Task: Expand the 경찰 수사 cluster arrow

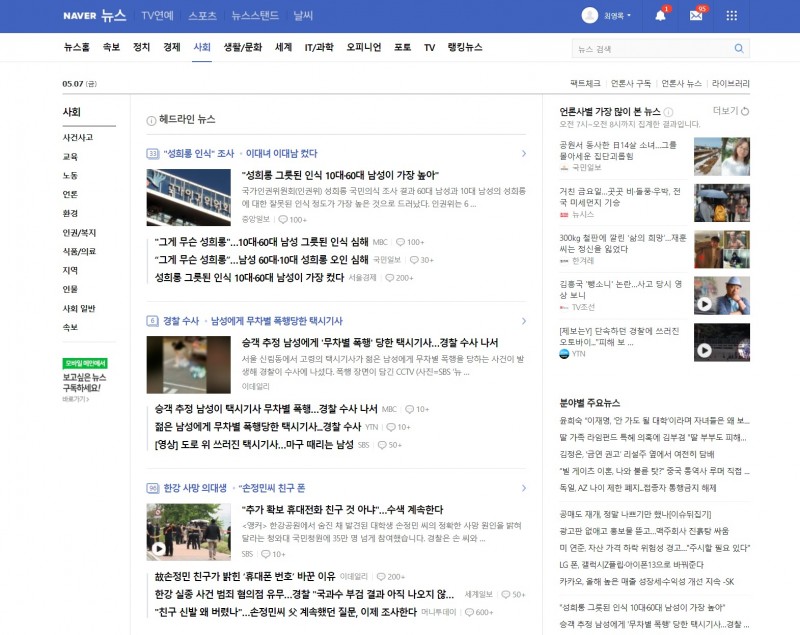Action: 523,321
